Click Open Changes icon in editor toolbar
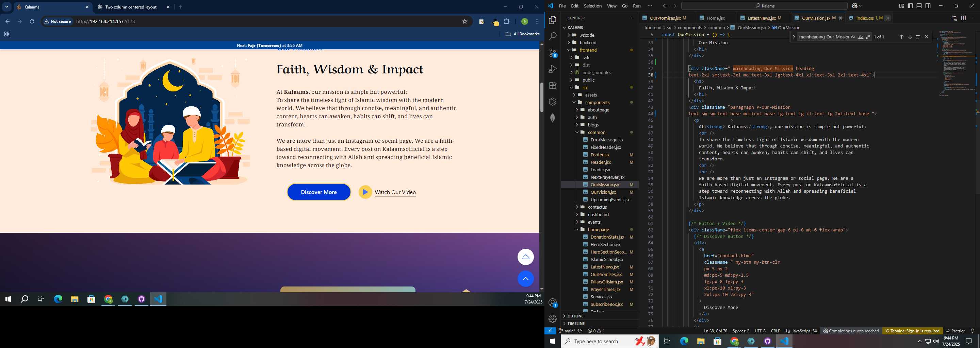 [954, 18]
